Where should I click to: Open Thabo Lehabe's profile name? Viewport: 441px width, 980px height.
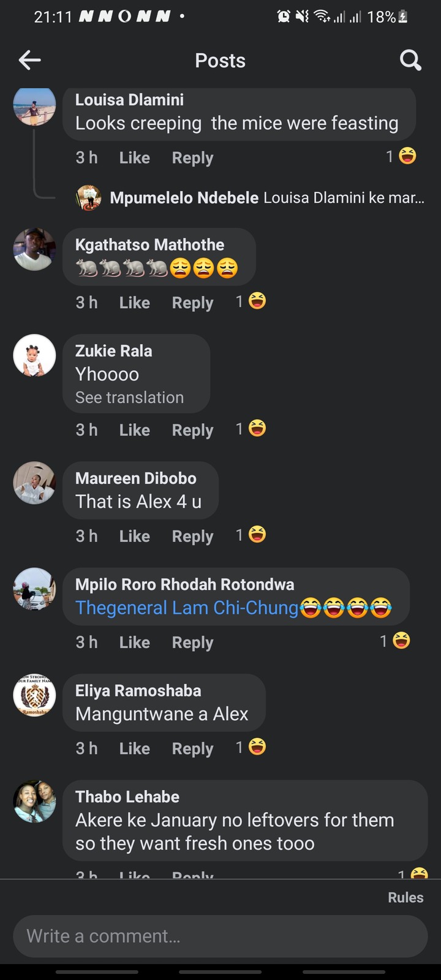(127, 797)
